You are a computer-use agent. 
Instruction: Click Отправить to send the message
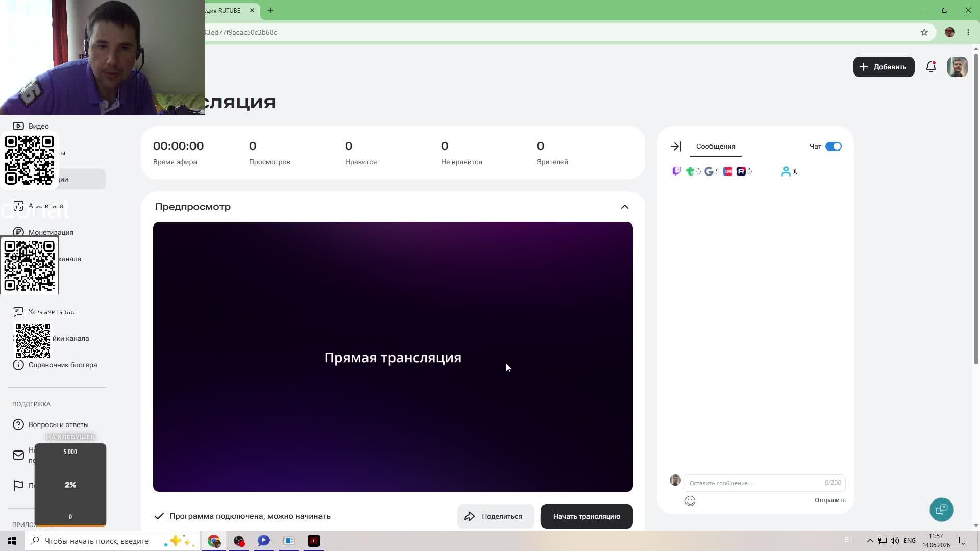(830, 500)
